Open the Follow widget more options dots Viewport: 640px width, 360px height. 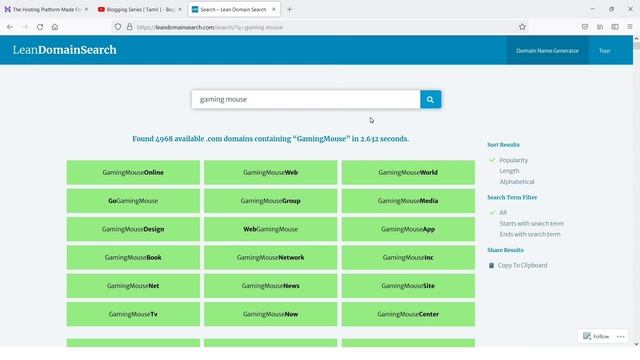620,336
